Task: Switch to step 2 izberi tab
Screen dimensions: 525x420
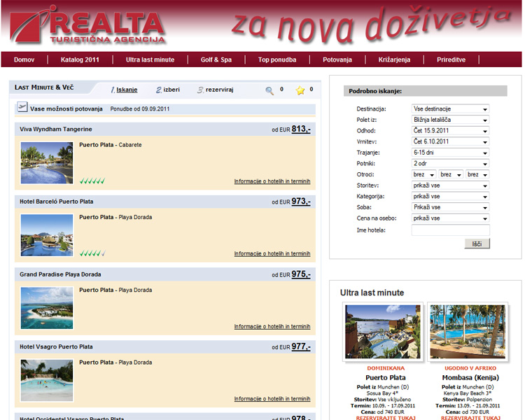Action: (168, 90)
